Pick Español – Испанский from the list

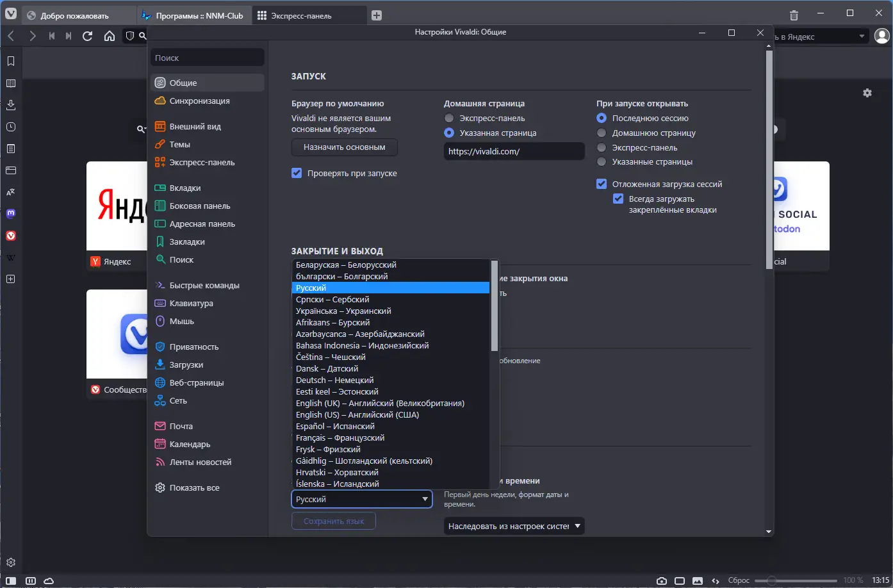click(x=391, y=427)
